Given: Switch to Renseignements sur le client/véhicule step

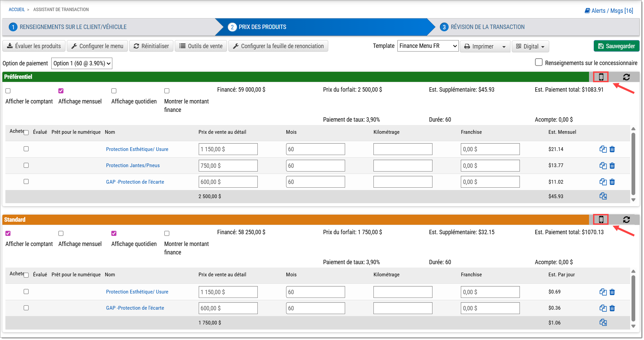Looking at the screenshot, I should (73, 27).
